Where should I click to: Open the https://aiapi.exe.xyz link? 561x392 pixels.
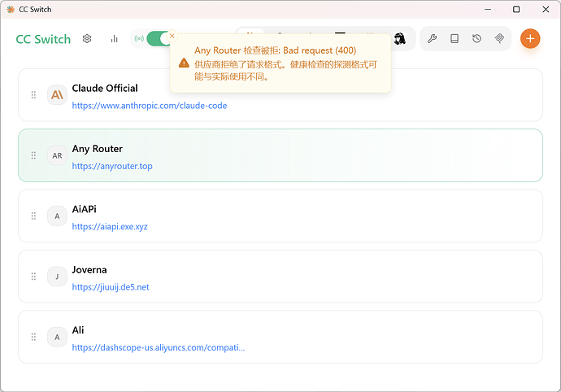coord(110,227)
